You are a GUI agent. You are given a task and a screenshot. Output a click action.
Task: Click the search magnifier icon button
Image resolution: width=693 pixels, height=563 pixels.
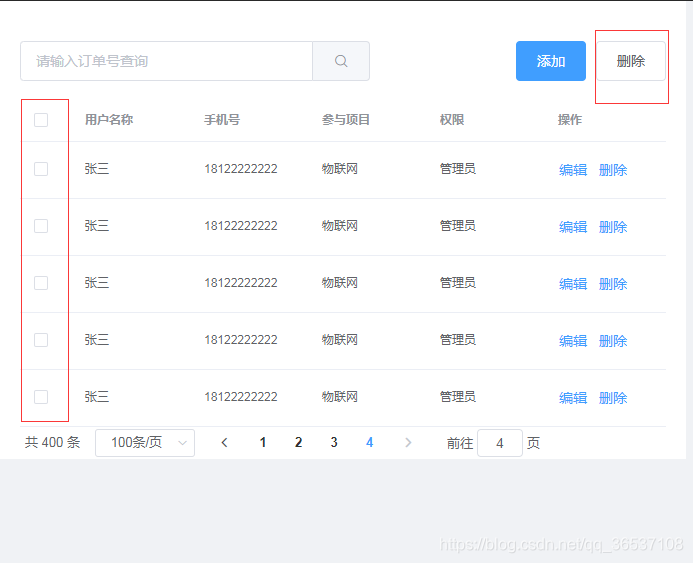click(341, 61)
